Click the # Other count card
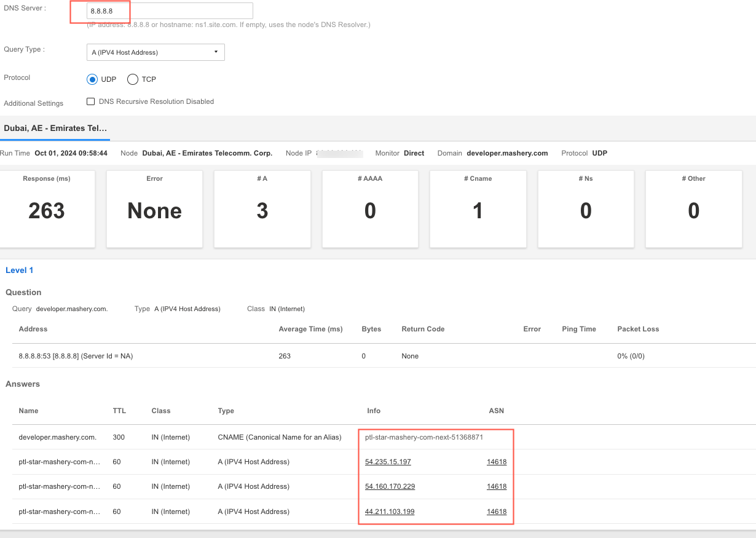756x538 pixels. click(x=693, y=209)
